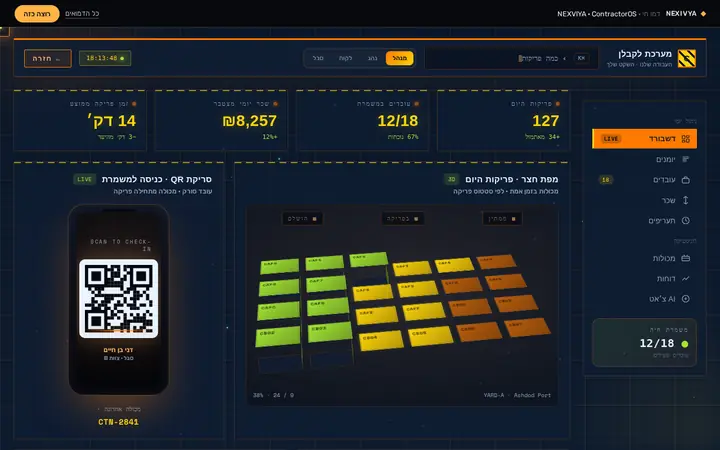Filter yard map by הושלם status

point(302,219)
